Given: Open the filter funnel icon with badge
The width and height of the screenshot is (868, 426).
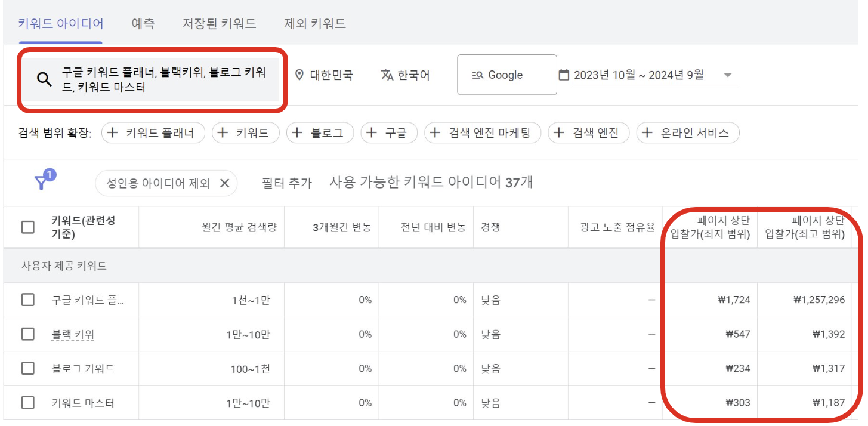Looking at the screenshot, I should [x=41, y=182].
